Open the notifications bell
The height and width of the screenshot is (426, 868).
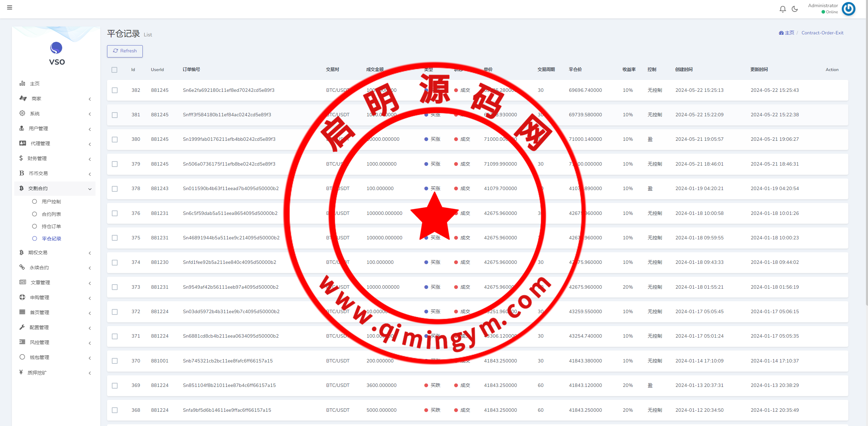point(782,9)
